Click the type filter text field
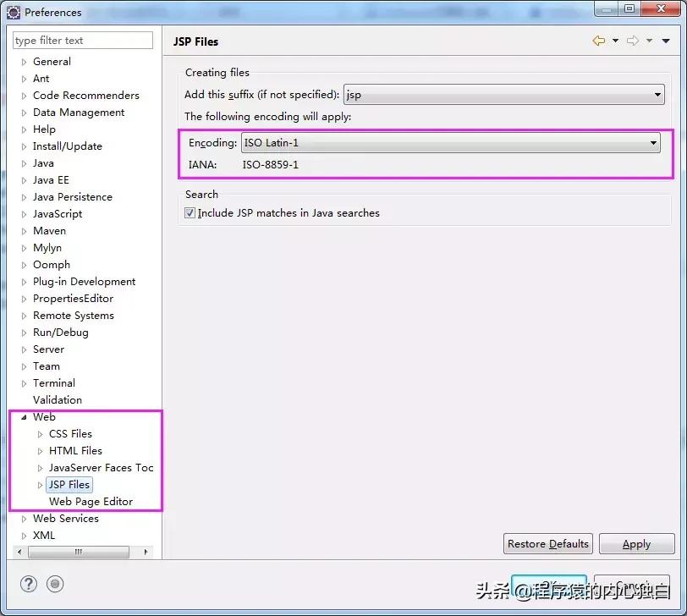The image size is (687, 616). 83,41
